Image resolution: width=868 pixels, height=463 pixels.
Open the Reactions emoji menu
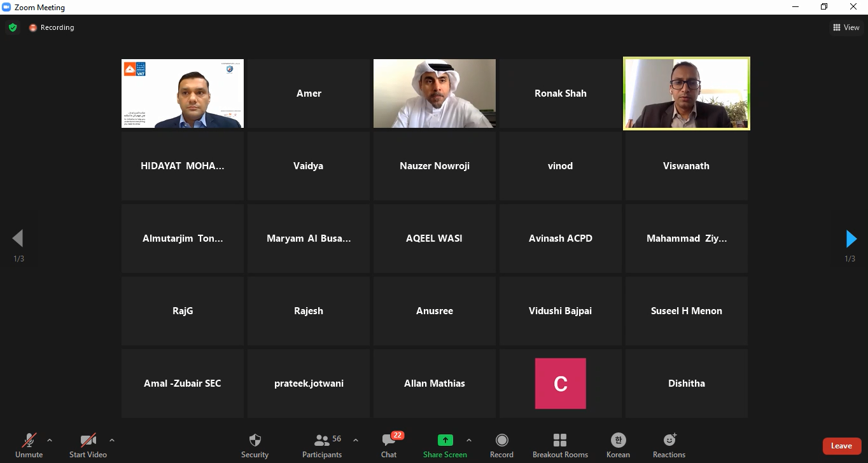(x=669, y=445)
